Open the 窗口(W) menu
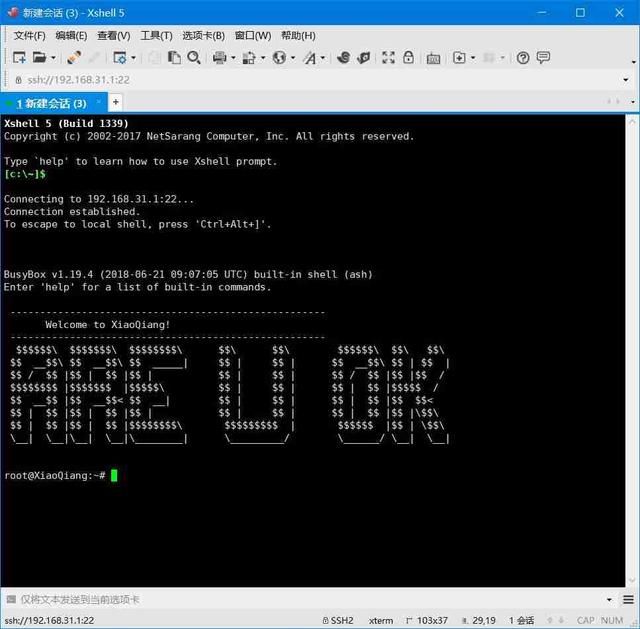Screen dimensions: 640x629 click(x=253, y=36)
